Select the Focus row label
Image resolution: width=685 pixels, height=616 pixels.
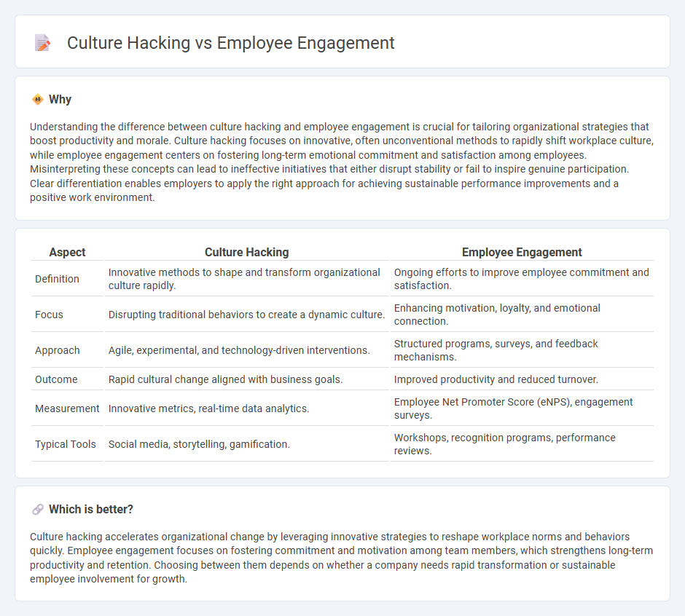(49, 315)
